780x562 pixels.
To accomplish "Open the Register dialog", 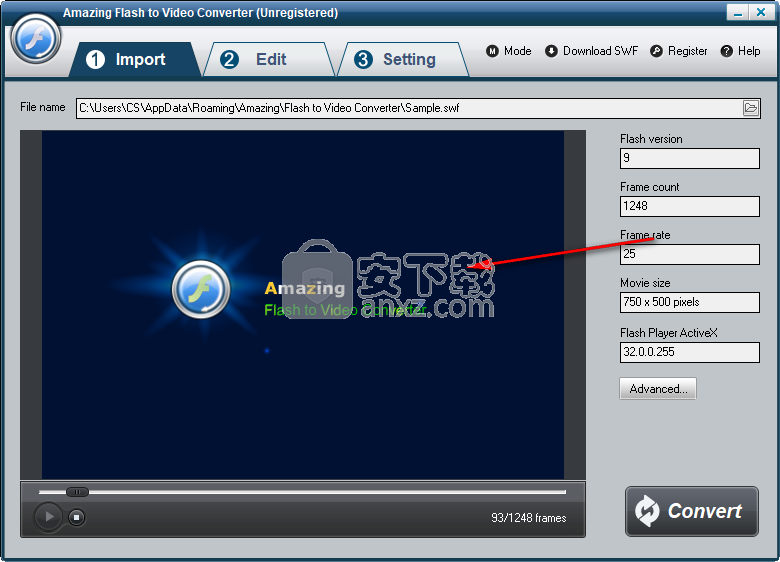I will pyautogui.click(x=679, y=51).
